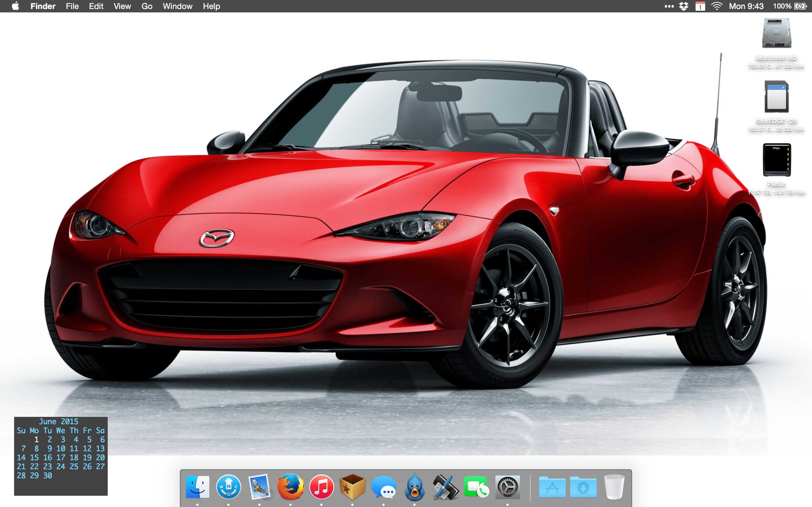
Task: Click the Mon 9:43 clock
Action: point(746,6)
